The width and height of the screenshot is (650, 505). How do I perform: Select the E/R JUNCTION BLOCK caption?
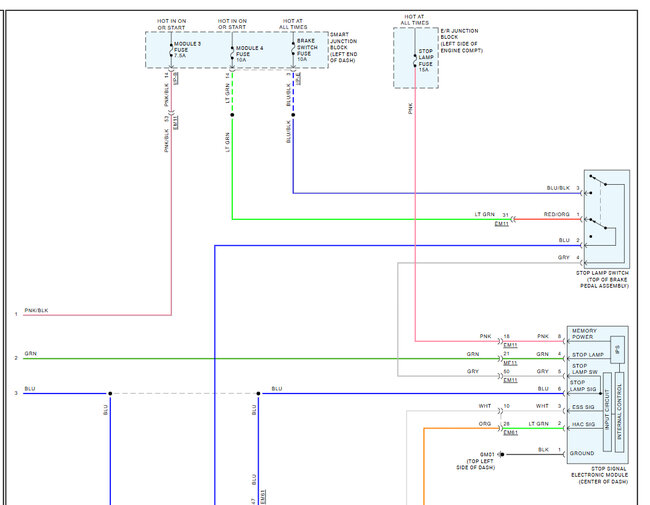461,41
